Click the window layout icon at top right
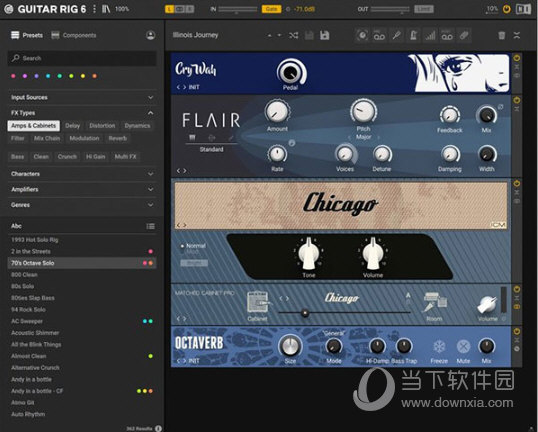 click(524, 9)
